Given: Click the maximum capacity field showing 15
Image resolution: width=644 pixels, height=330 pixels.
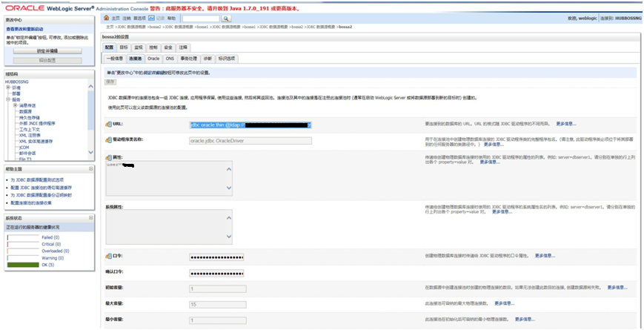Looking at the screenshot, I should click(218, 305).
